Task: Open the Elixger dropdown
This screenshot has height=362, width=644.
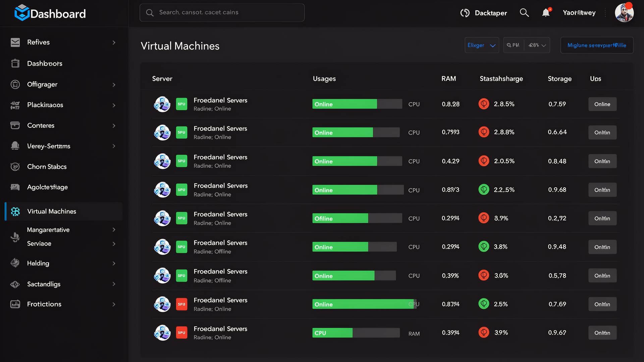Action: click(482, 45)
